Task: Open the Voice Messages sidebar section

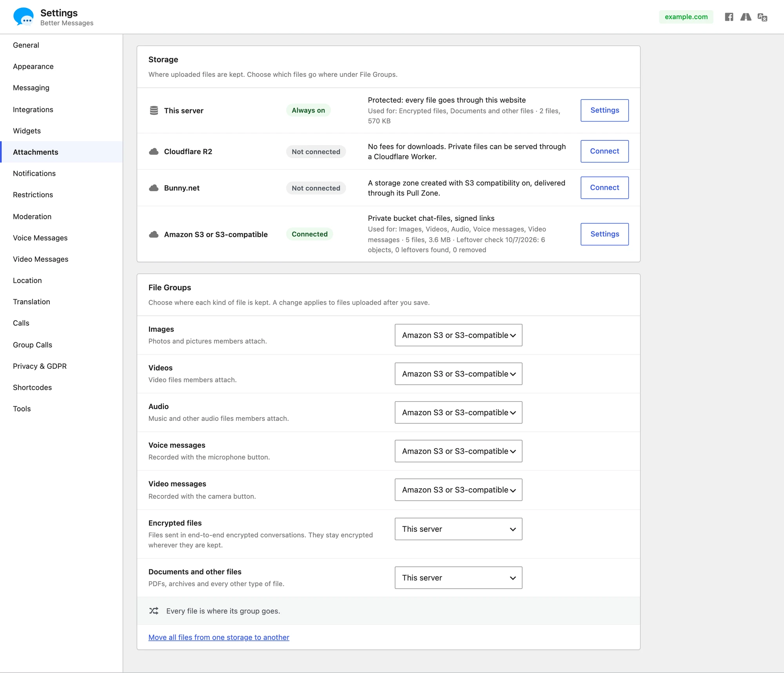Action: coord(62,238)
